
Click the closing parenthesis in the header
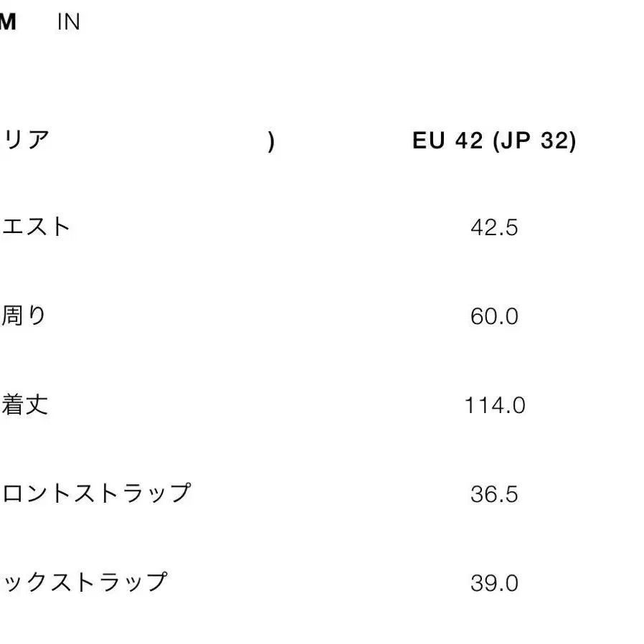tap(271, 142)
